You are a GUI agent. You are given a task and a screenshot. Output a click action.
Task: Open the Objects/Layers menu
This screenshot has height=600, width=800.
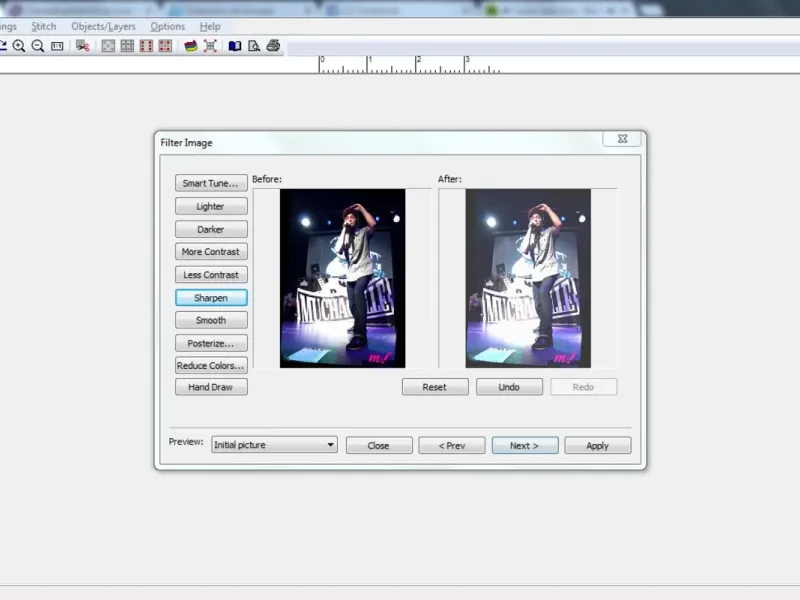pos(103,26)
